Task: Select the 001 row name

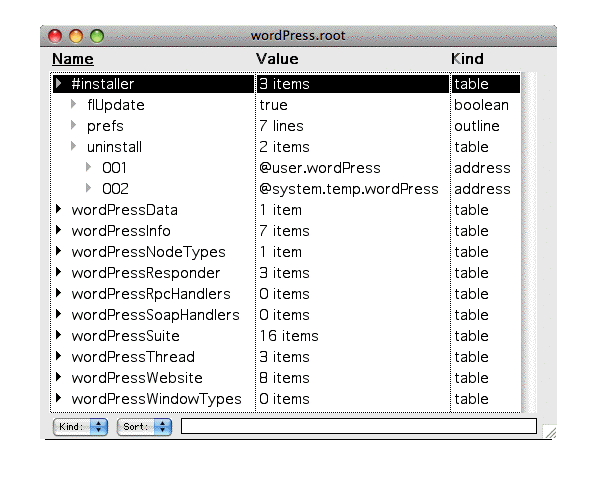Action: coord(114,168)
